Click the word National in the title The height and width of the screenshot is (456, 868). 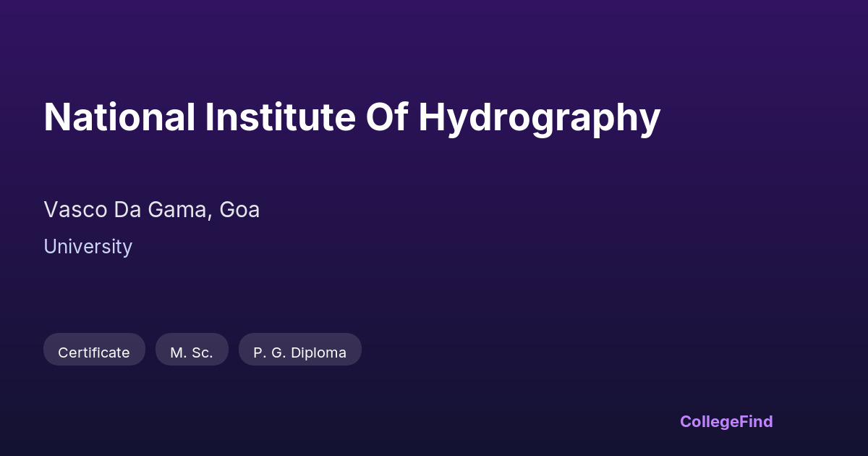119,117
